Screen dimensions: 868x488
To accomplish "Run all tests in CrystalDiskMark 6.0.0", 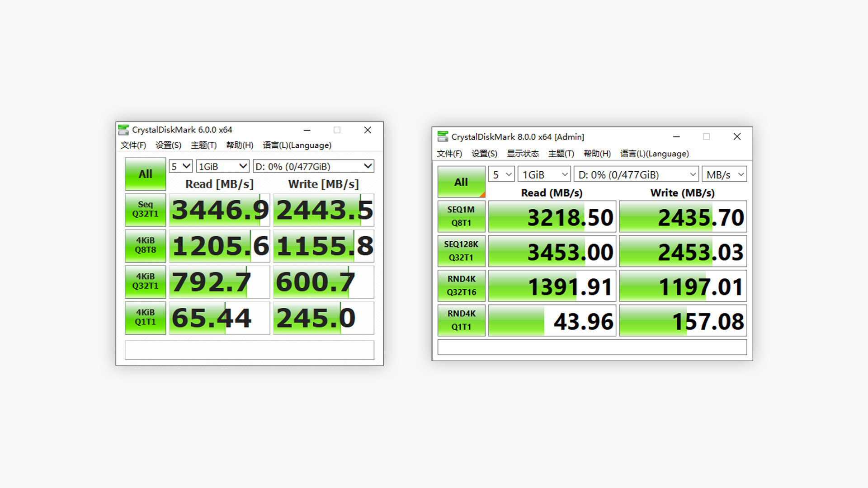I will click(x=146, y=174).
